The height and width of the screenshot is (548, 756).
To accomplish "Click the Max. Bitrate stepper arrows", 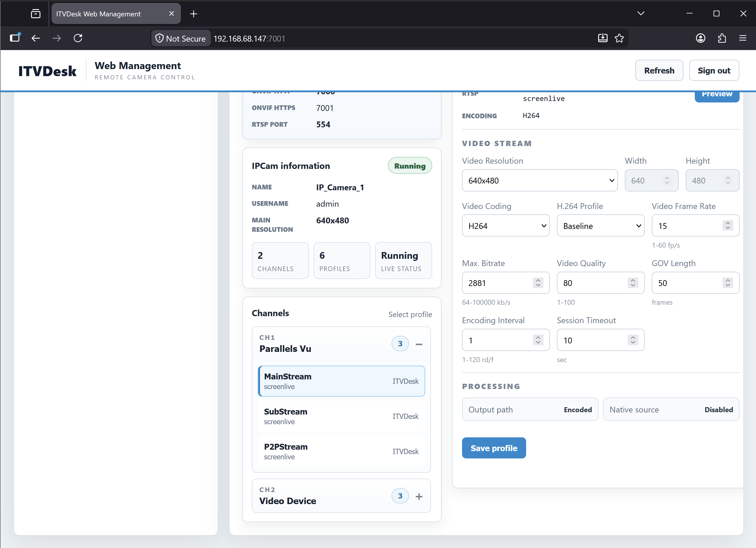I will point(538,283).
